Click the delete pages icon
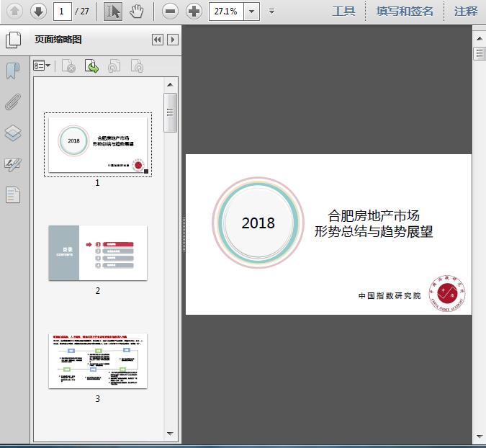Viewport: 486px width, 448px height. 69,66
